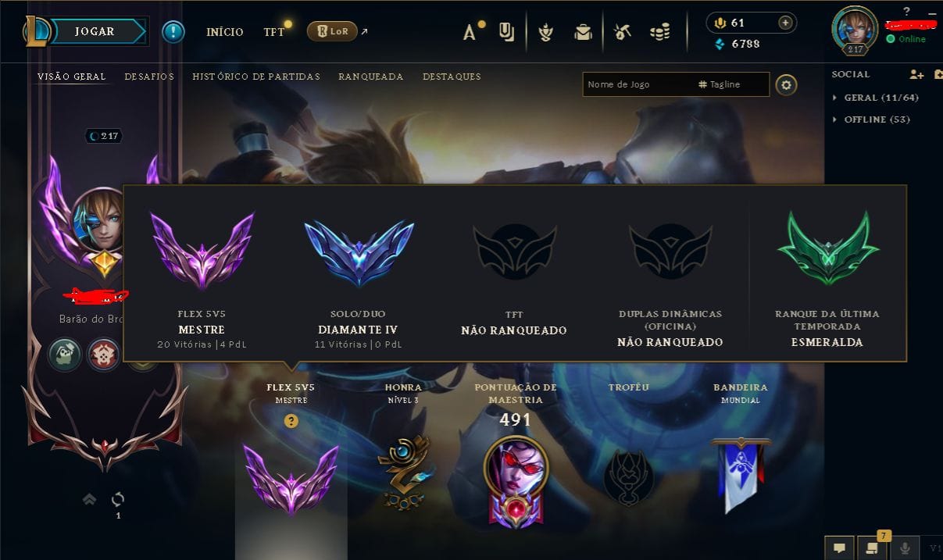The width and height of the screenshot is (943, 560).
Task: Click the add friend icon
Action: [x=916, y=74]
